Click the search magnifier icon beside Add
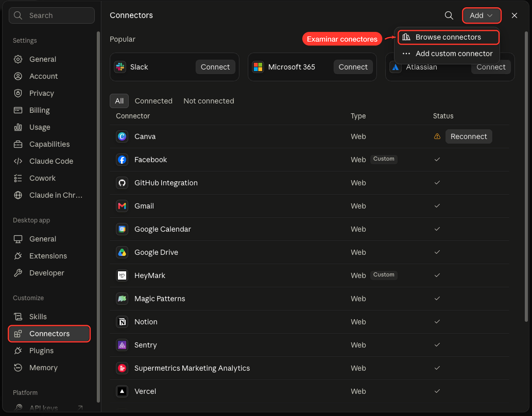532x416 pixels. coord(449,15)
